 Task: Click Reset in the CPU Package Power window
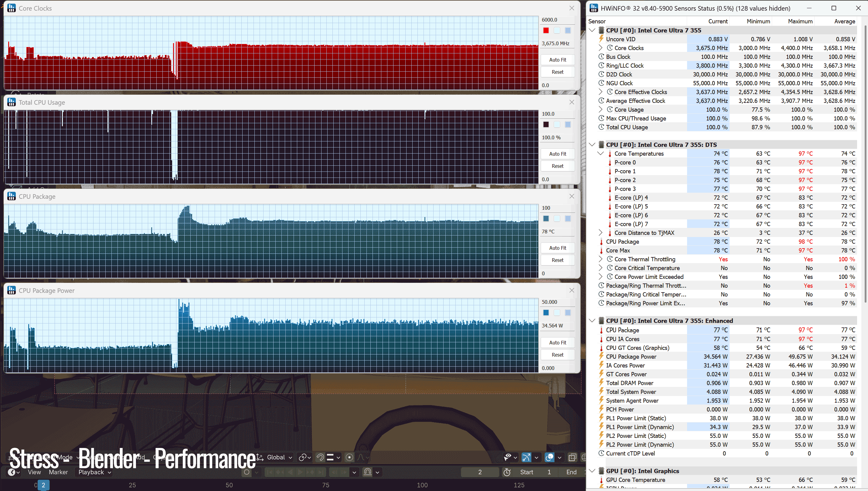[558, 355]
